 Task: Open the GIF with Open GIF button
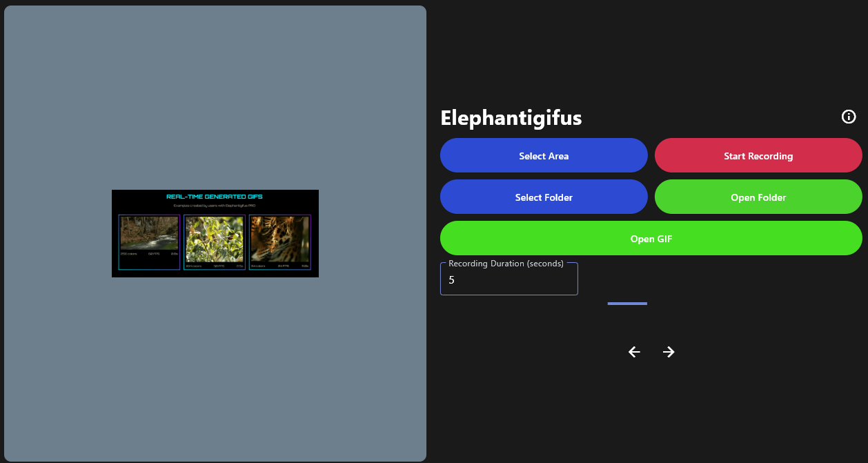[651, 238]
